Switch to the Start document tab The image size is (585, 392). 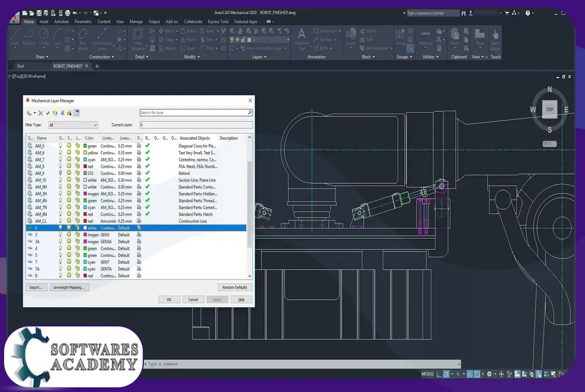coord(20,66)
